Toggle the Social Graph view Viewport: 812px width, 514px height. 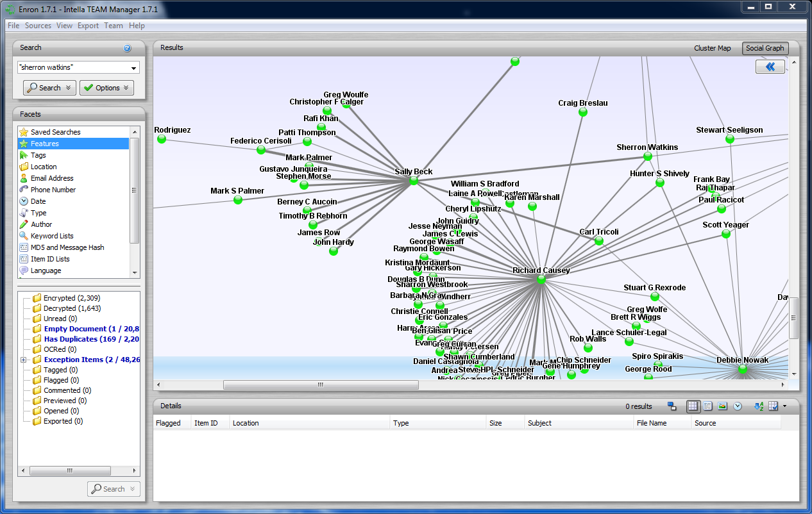point(765,48)
